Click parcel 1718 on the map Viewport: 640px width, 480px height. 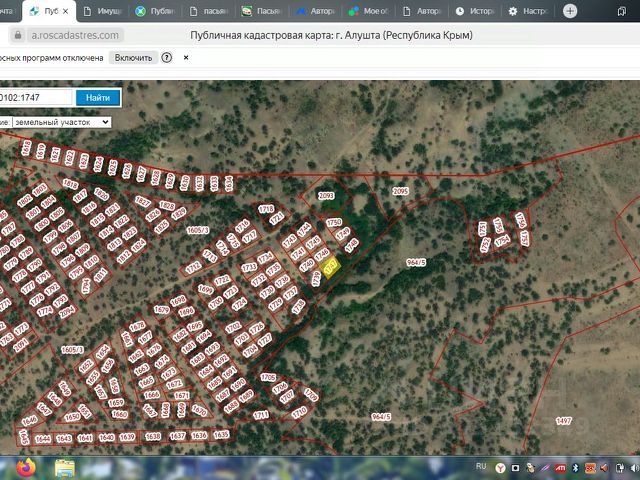pos(266,209)
